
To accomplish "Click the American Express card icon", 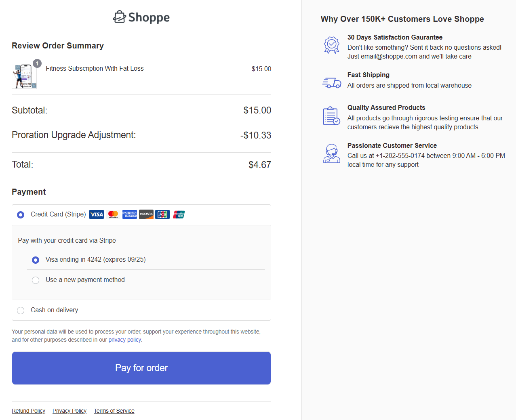I will (129, 214).
